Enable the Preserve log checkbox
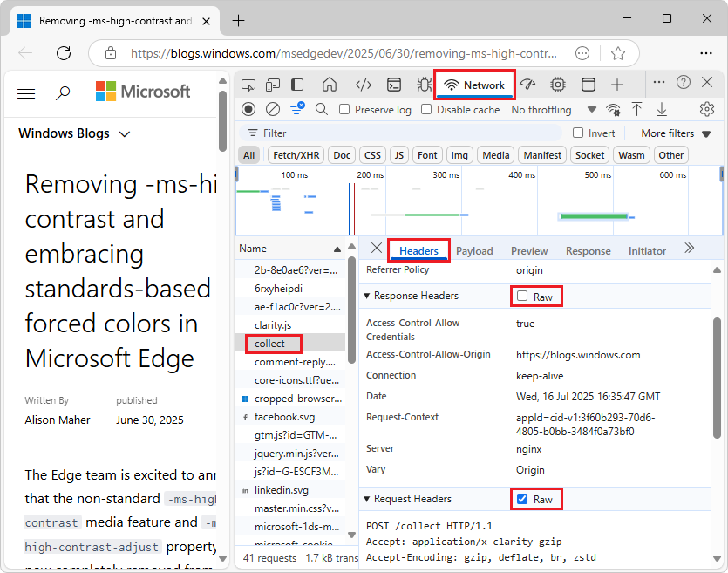This screenshot has height=573, width=728. (x=343, y=110)
